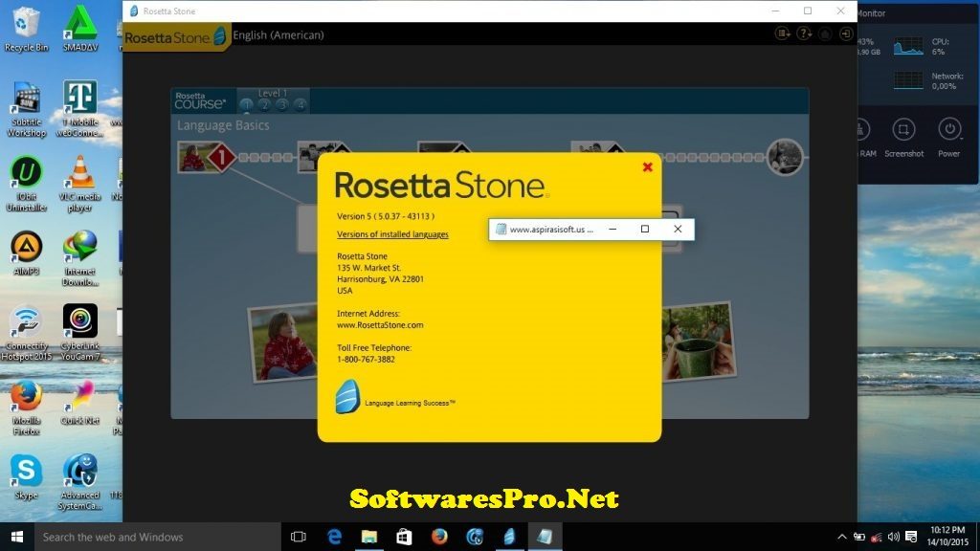Viewport: 980px width, 551px height.
Task: Open the Versions of installed languages link
Action: pos(393,233)
